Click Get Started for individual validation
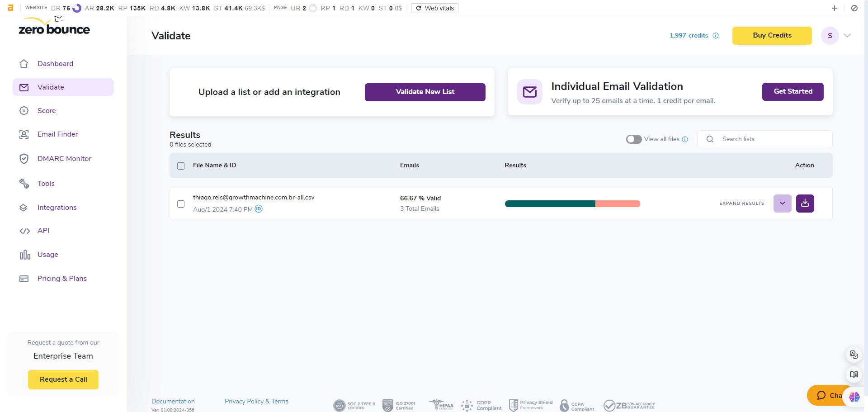868x412 pixels. click(793, 92)
